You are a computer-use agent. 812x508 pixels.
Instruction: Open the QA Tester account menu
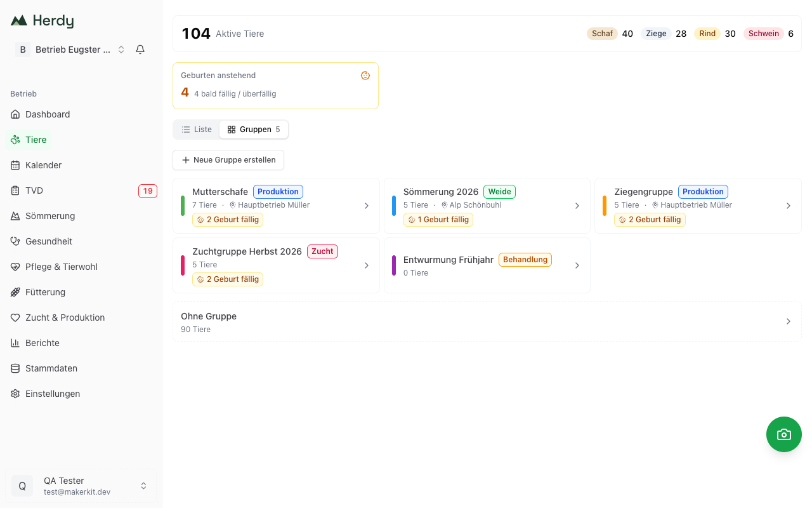pyautogui.click(x=80, y=486)
